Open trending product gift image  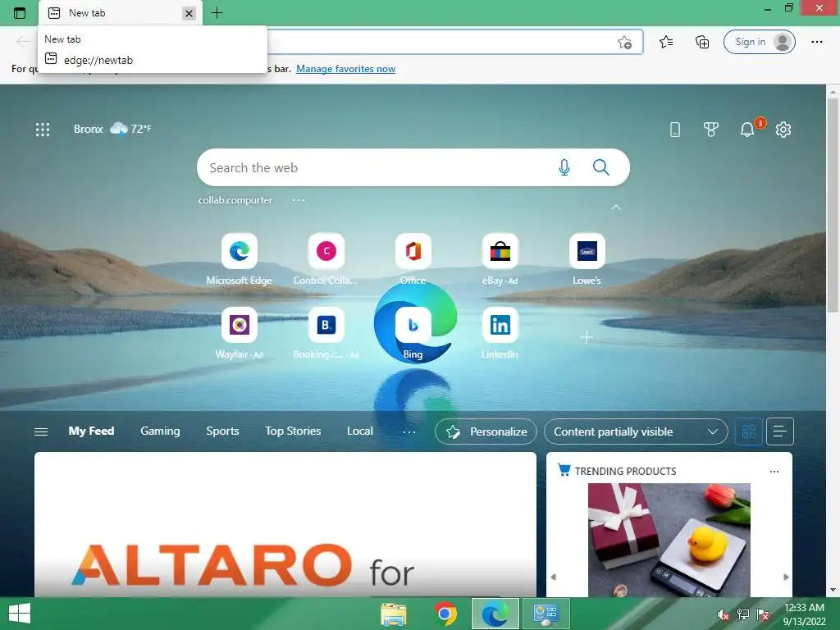tap(669, 540)
